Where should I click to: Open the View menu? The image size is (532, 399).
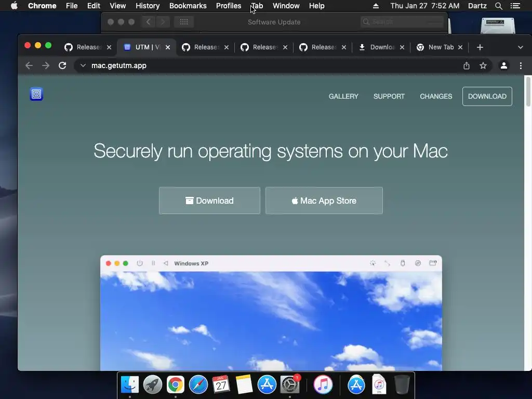[118, 6]
